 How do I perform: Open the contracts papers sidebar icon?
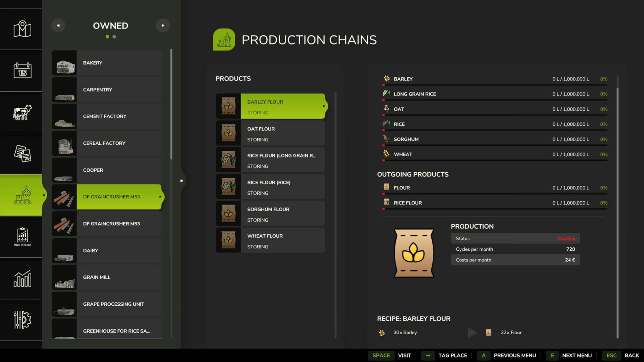(22, 154)
